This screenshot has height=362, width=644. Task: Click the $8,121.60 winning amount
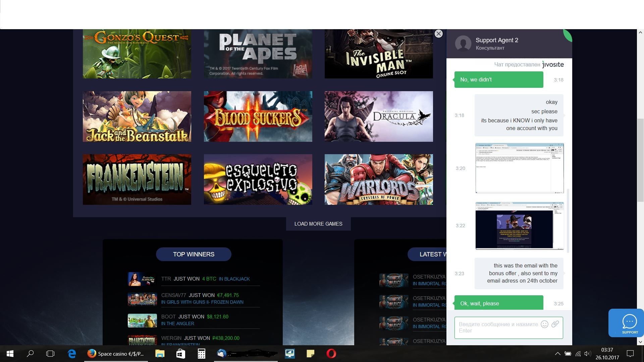pyautogui.click(x=217, y=317)
